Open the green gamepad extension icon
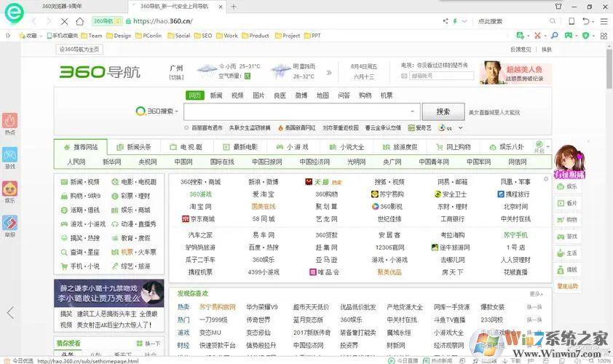The image size is (613, 364). click(568, 36)
